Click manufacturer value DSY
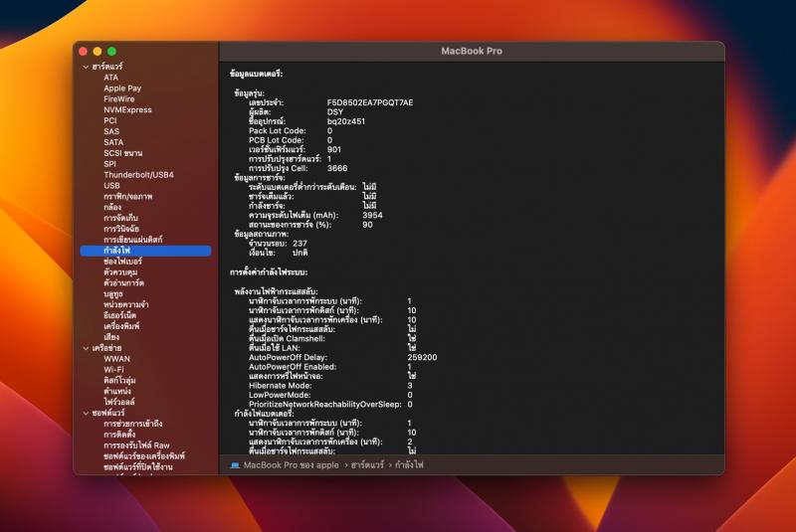Image resolution: width=796 pixels, height=532 pixels. pos(335,112)
